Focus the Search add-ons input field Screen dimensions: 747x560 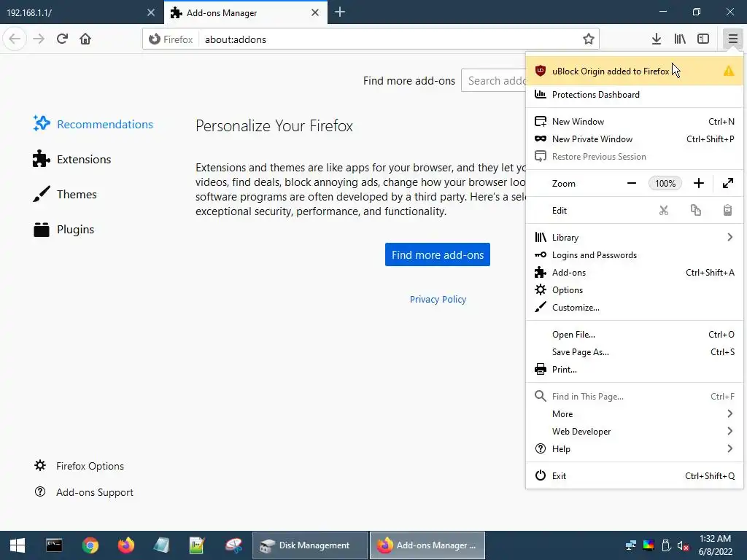click(x=494, y=81)
